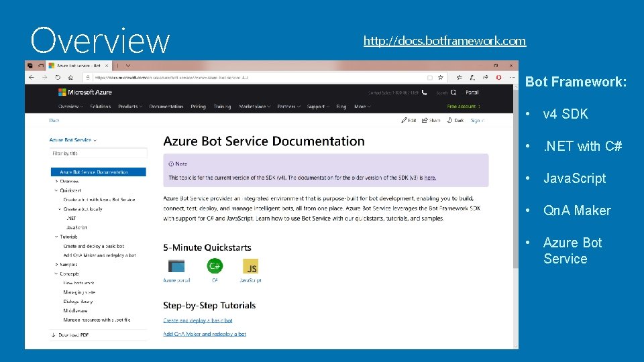Open a new tab with plus icon
644x362 pixels.
117,65
